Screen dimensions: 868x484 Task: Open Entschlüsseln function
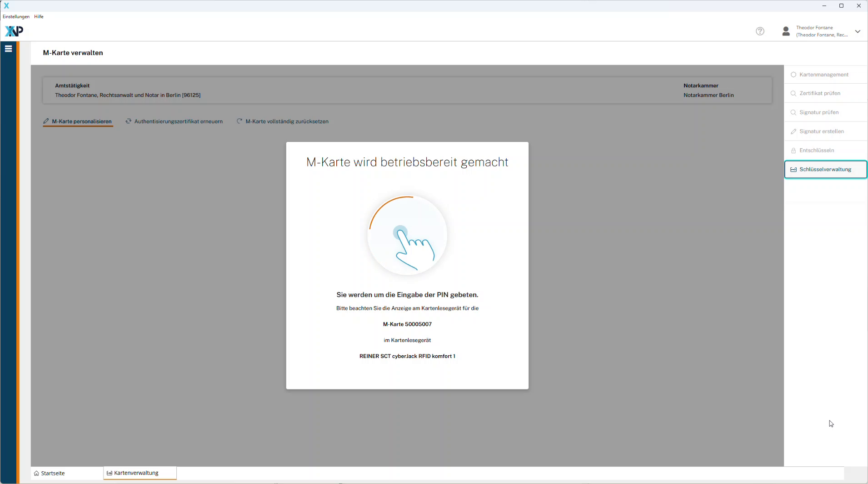pos(816,151)
